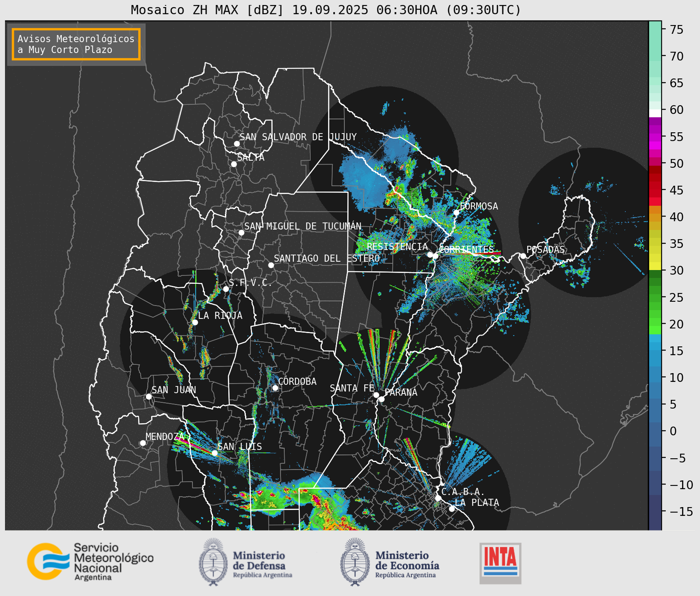Click the white 60 dBZ color band
The width and height of the screenshot is (700, 596).
point(655,113)
